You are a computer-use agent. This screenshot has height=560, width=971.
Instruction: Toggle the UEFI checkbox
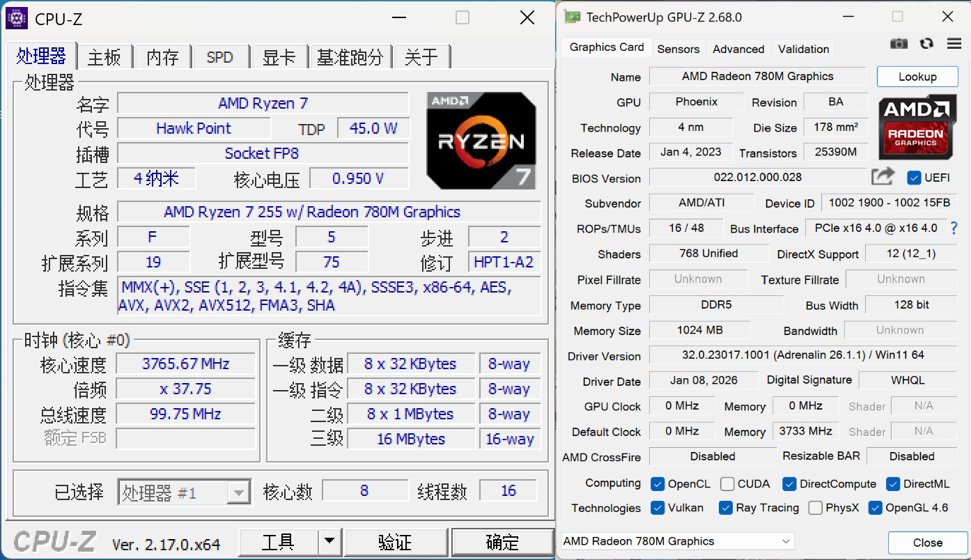pyautogui.click(x=914, y=178)
